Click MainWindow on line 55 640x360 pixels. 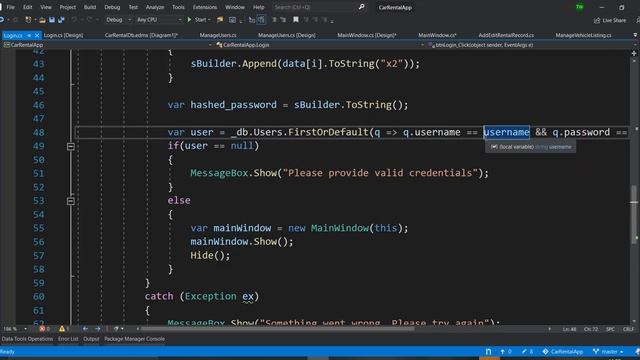pos(340,228)
